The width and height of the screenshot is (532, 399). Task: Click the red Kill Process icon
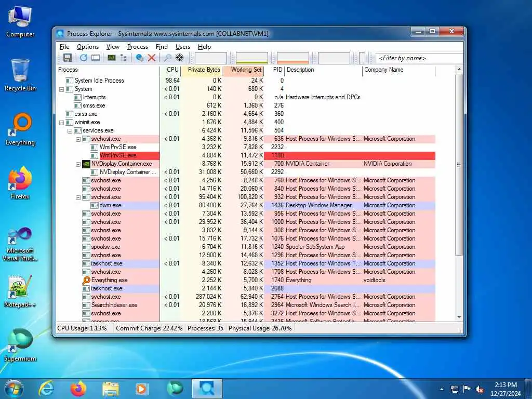pos(152,58)
